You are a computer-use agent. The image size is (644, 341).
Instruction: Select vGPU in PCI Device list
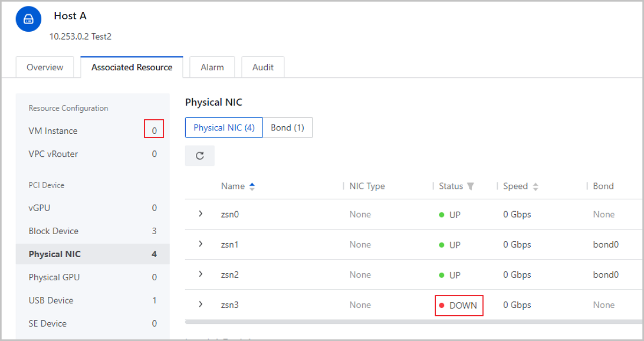click(x=39, y=208)
